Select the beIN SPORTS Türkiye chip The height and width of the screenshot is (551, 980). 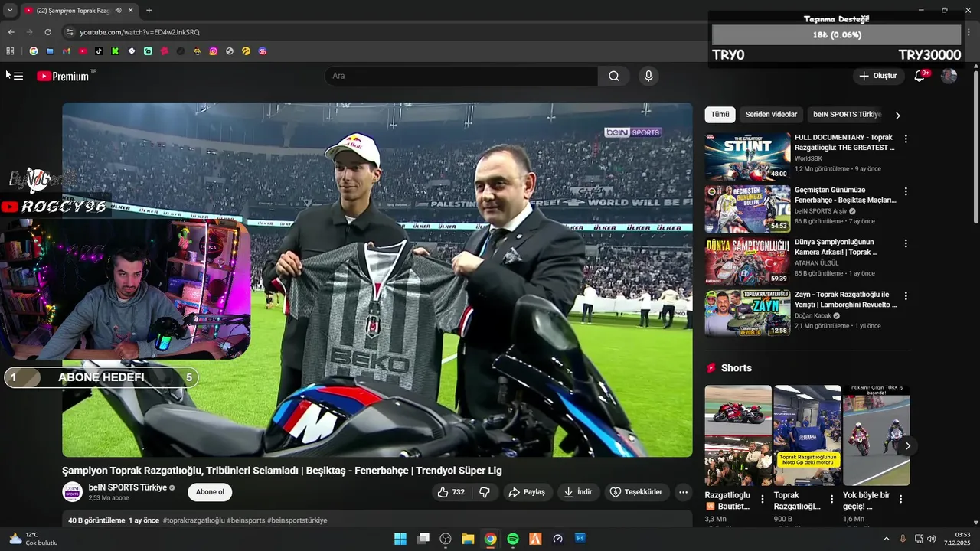(x=847, y=115)
